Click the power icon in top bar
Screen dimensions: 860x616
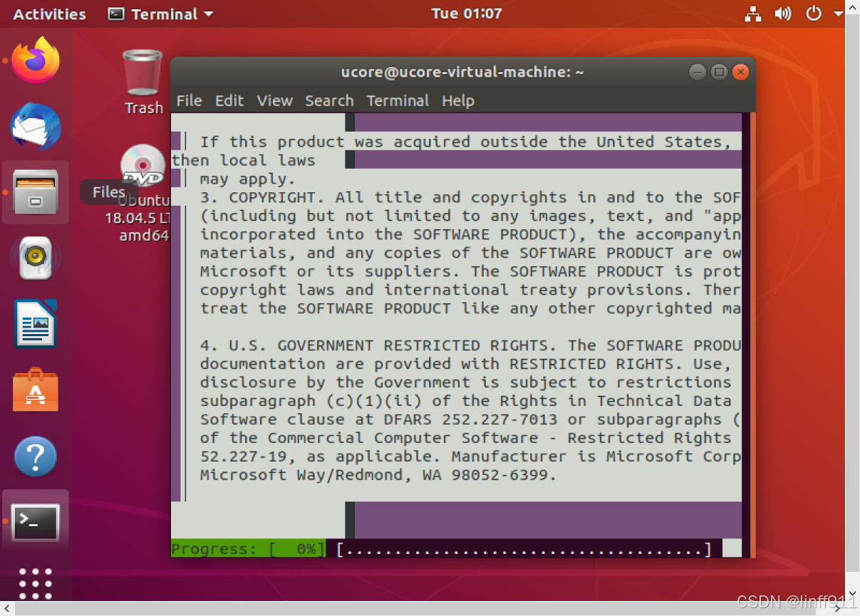(814, 14)
